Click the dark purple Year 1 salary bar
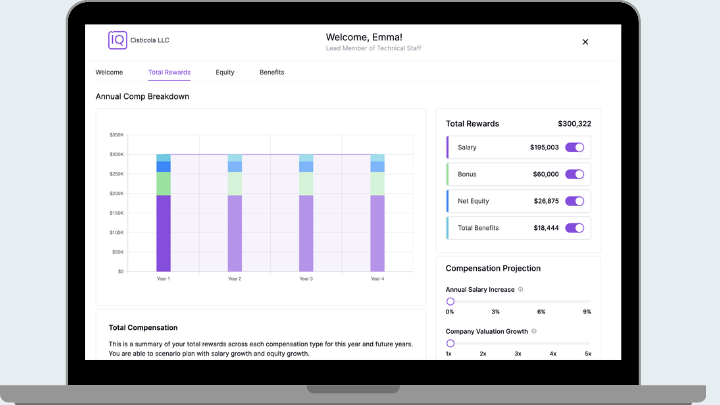This screenshot has height=405, width=720. 163,232
